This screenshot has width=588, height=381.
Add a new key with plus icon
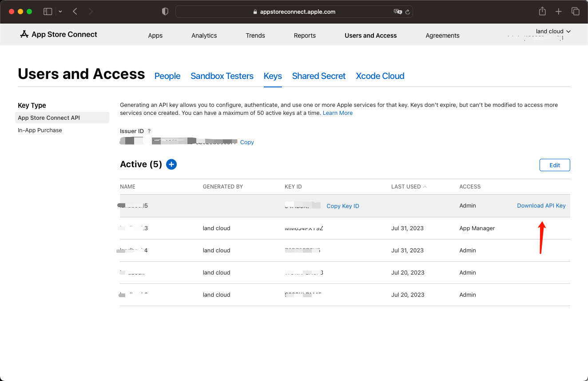pyautogui.click(x=171, y=165)
